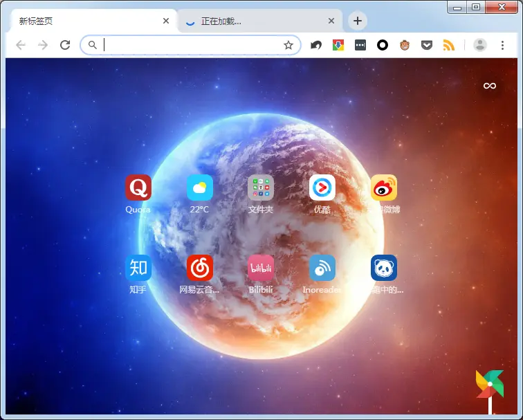Open the Quora shortcut icon
The width and height of the screenshot is (523, 420).
pyautogui.click(x=138, y=188)
